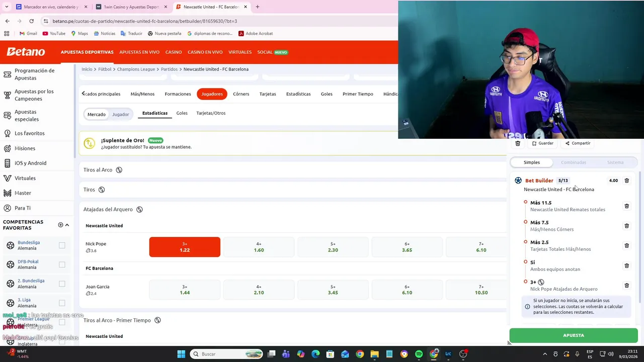Collapse Tiros al Arco - Primer Tiempo market
644x362 pixels.
pos(292,320)
